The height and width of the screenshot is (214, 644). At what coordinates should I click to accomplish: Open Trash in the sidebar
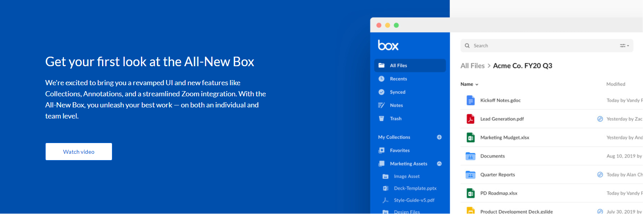click(395, 118)
